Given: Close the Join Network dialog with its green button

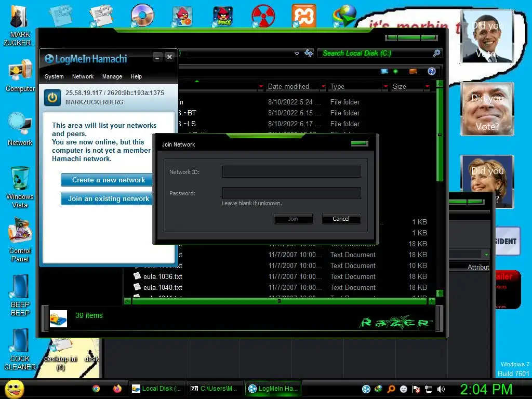Looking at the screenshot, I should [x=360, y=143].
